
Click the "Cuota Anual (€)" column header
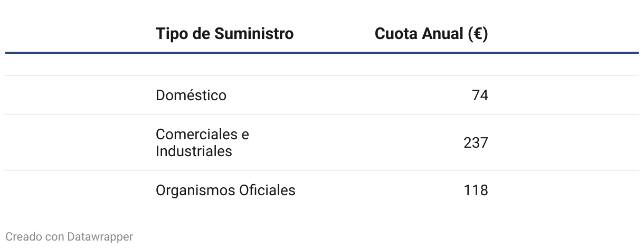[431, 34]
